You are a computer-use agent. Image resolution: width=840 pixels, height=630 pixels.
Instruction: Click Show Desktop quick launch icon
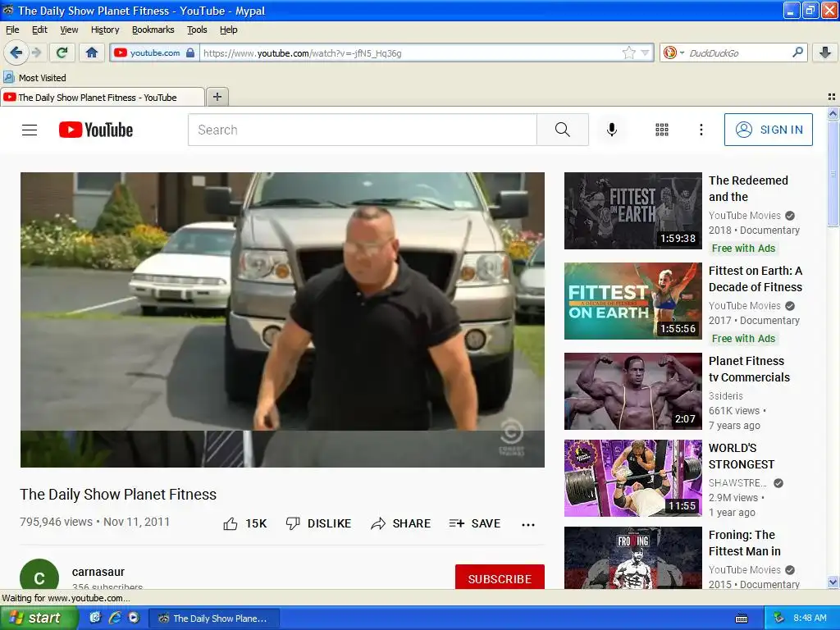tap(95, 619)
